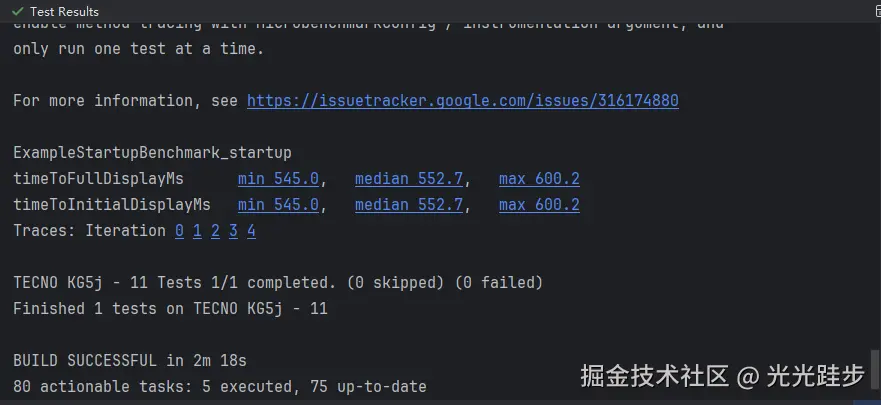Click the BUILD SUCCESSFUL in 2m 18s line
881x405 pixels.
(x=130, y=361)
